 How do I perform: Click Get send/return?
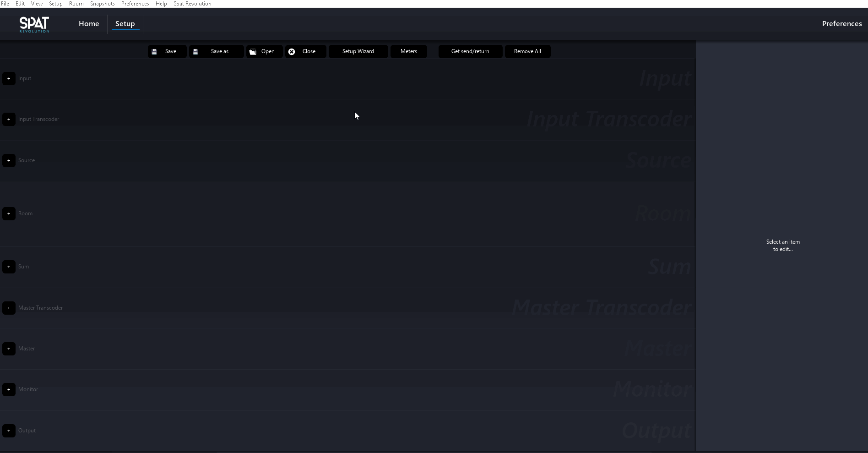(470, 51)
